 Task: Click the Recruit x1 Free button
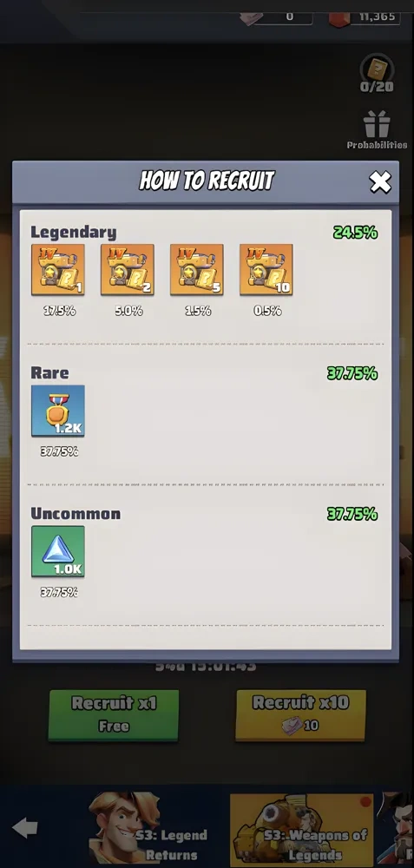(x=114, y=714)
